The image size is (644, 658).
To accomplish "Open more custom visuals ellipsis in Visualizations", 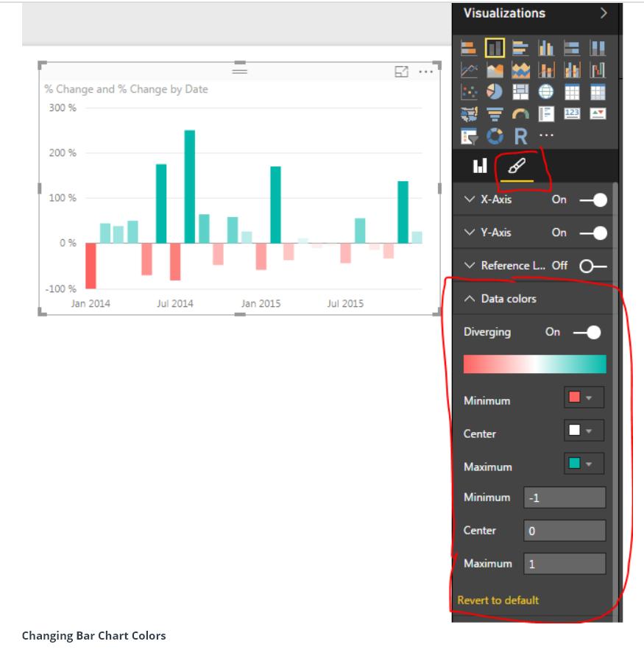I will [x=546, y=135].
